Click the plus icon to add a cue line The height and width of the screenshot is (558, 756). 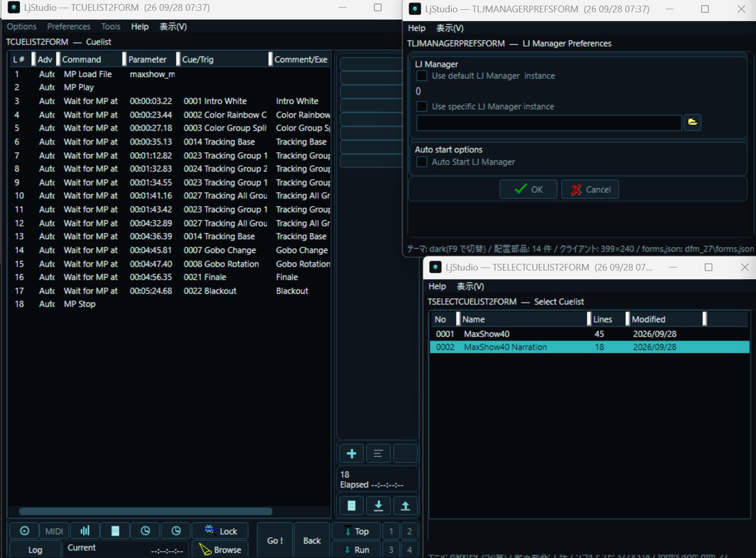[x=352, y=454]
